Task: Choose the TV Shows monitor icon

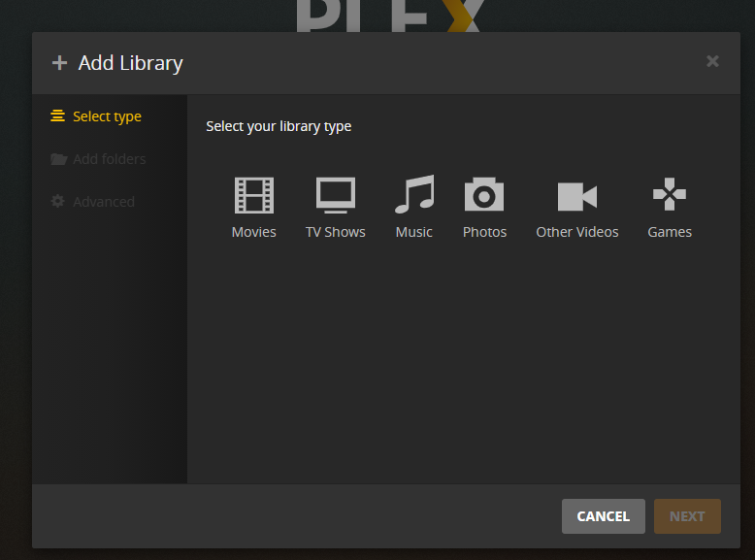Action: click(336, 195)
